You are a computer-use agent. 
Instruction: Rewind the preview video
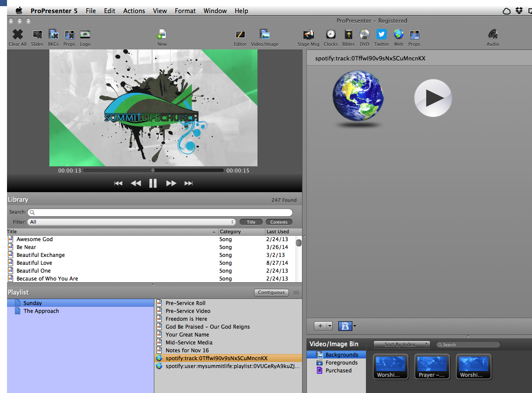[x=136, y=183]
